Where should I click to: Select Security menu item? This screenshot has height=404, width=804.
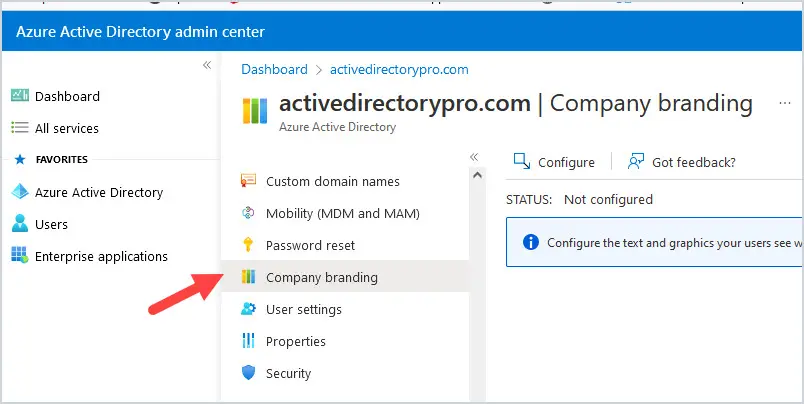tap(345, 373)
